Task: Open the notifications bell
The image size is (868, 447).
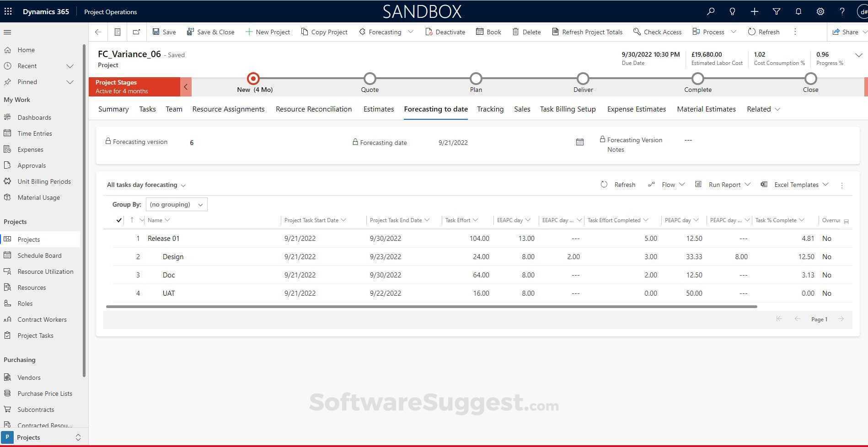Action: coord(798,11)
